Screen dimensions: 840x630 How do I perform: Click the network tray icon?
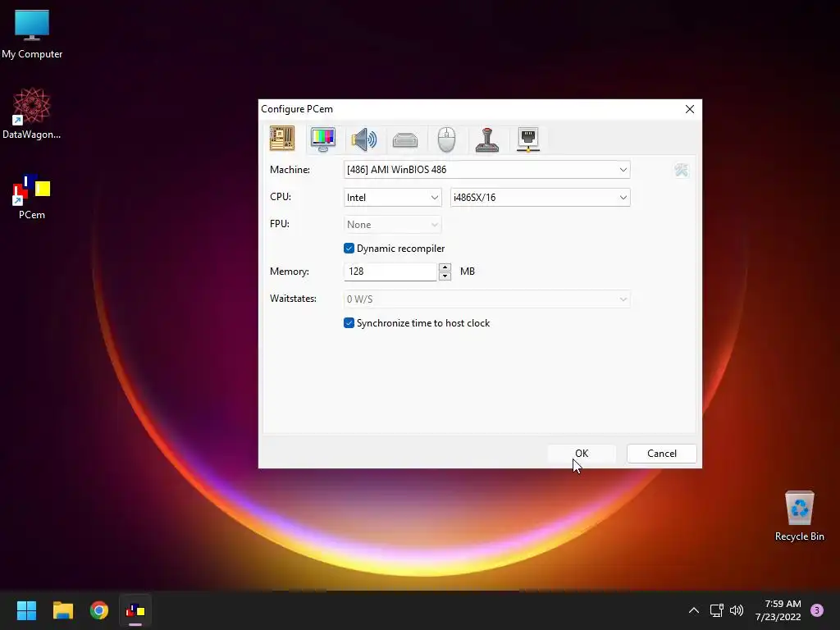click(716, 610)
